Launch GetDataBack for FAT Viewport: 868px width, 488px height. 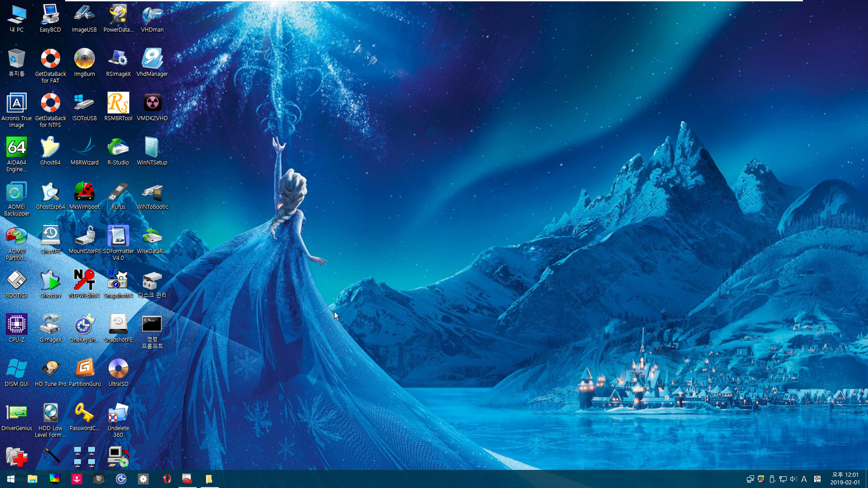50,66
